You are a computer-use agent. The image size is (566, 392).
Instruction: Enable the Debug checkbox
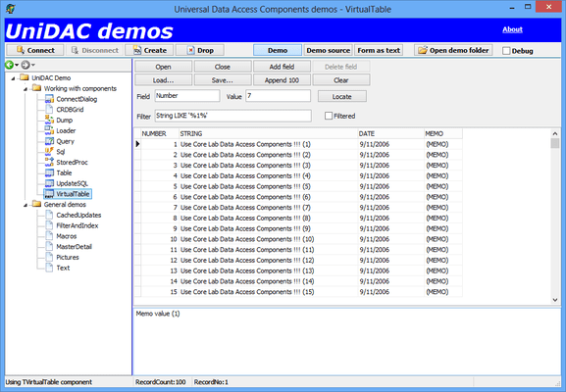click(506, 51)
